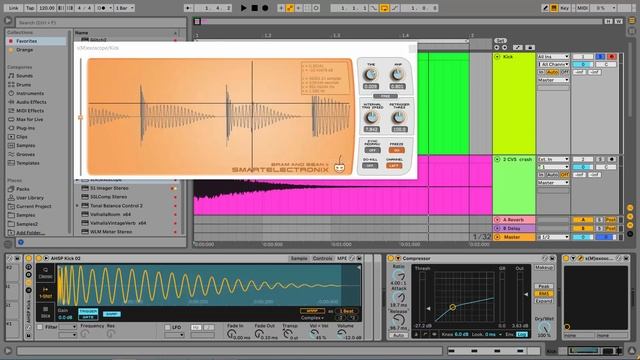Fold the 2 CVS crash track

click(497, 159)
